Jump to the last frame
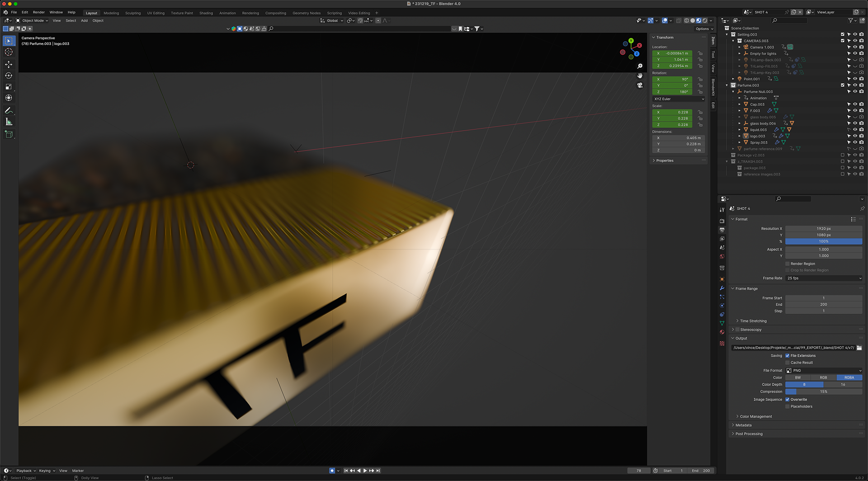 click(x=378, y=471)
